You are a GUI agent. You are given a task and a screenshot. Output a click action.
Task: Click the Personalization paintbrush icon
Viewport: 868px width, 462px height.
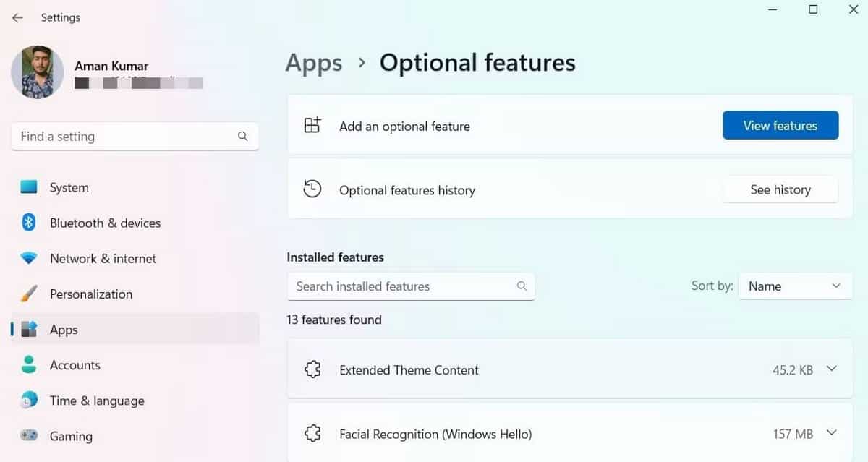point(29,294)
